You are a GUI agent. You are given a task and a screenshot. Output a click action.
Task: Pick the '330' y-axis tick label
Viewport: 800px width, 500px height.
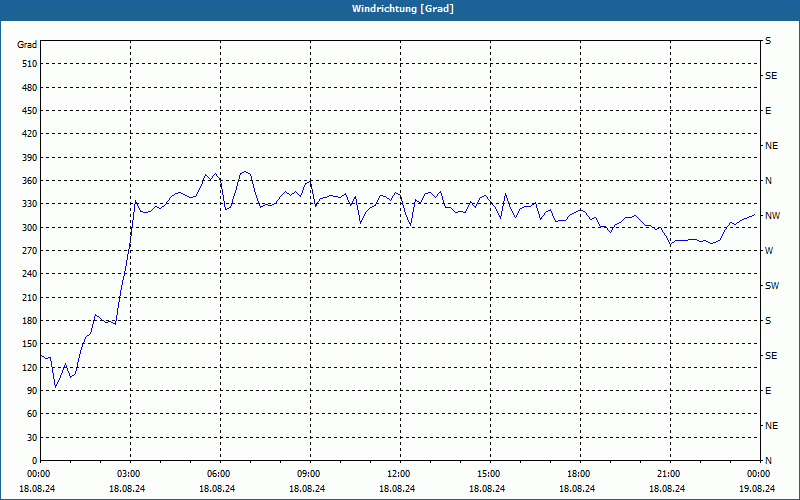[x=30, y=204]
